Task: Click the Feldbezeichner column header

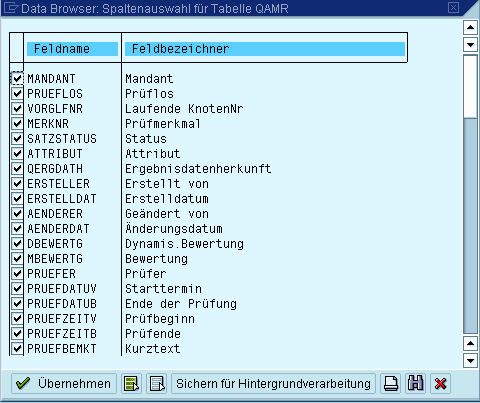Action: 265,49
